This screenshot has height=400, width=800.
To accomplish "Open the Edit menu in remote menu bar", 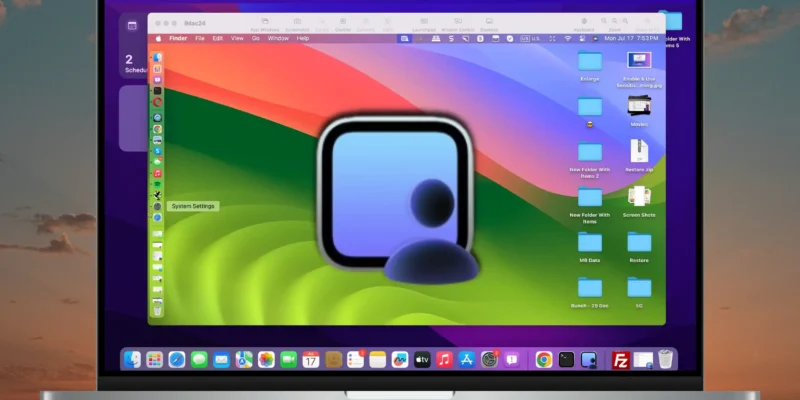I will (218, 38).
